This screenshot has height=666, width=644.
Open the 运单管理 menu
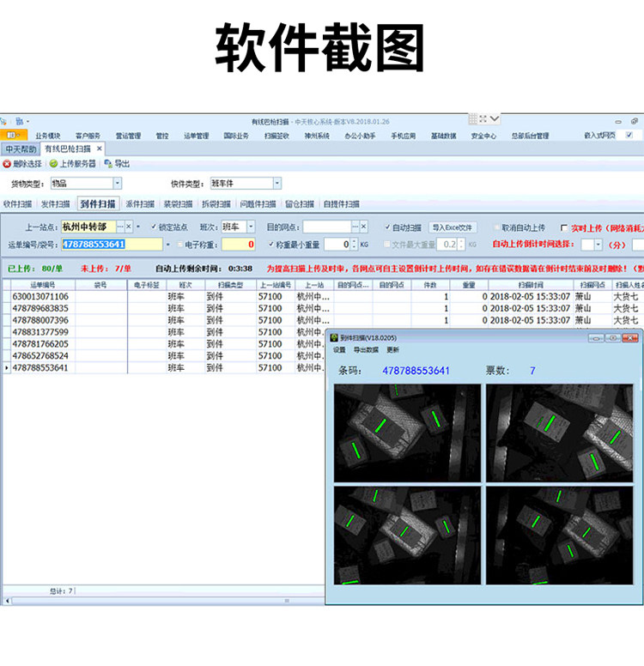click(x=197, y=136)
